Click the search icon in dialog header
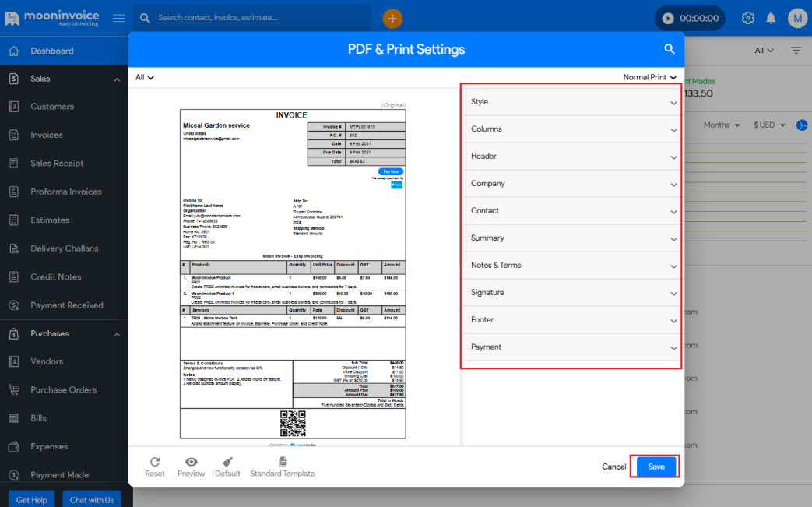812x507 pixels. pos(669,49)
